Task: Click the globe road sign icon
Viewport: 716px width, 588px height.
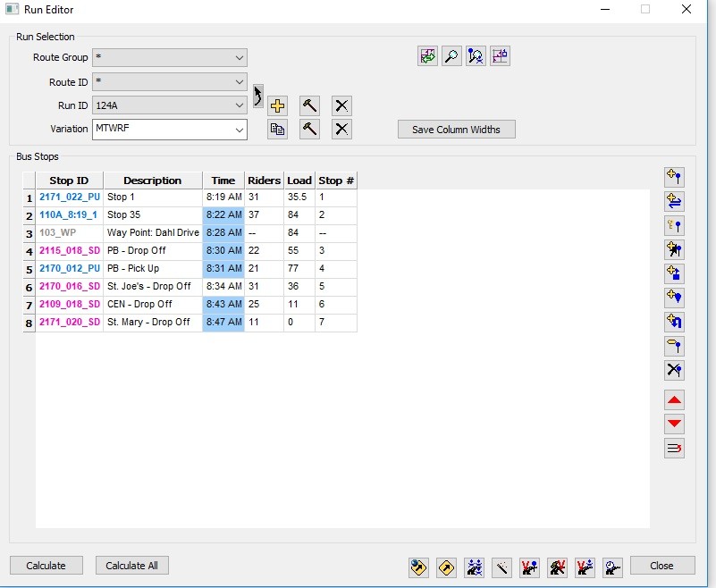Action: point(418,567)
